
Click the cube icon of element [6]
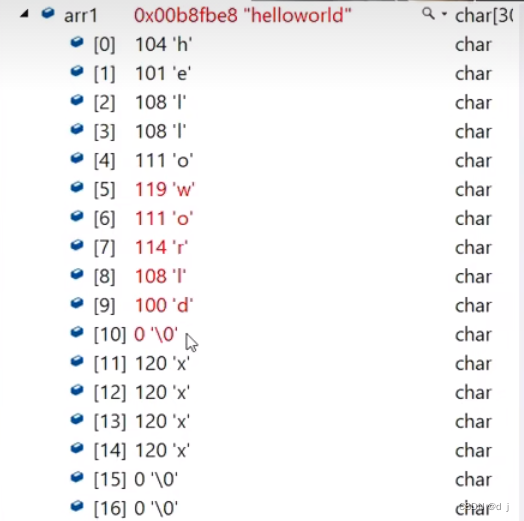point(77,216)
